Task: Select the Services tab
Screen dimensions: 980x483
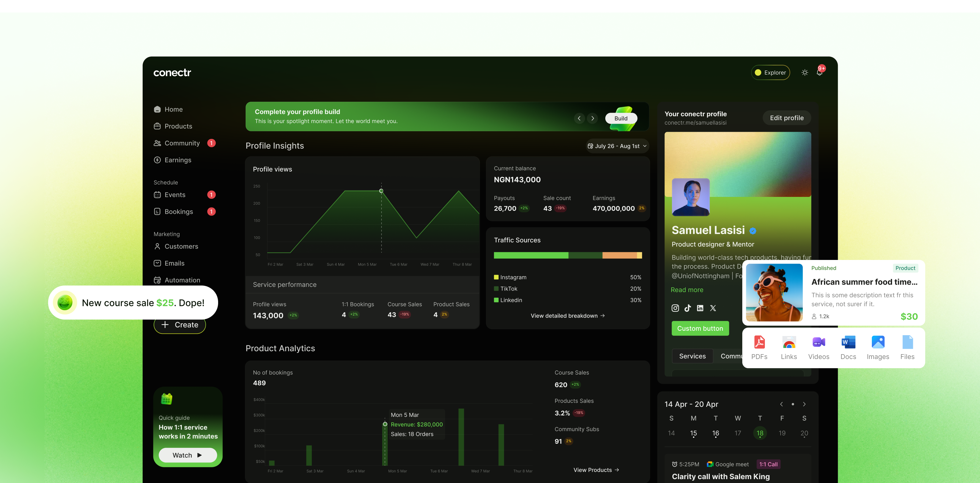Action: tap(692, 356)
